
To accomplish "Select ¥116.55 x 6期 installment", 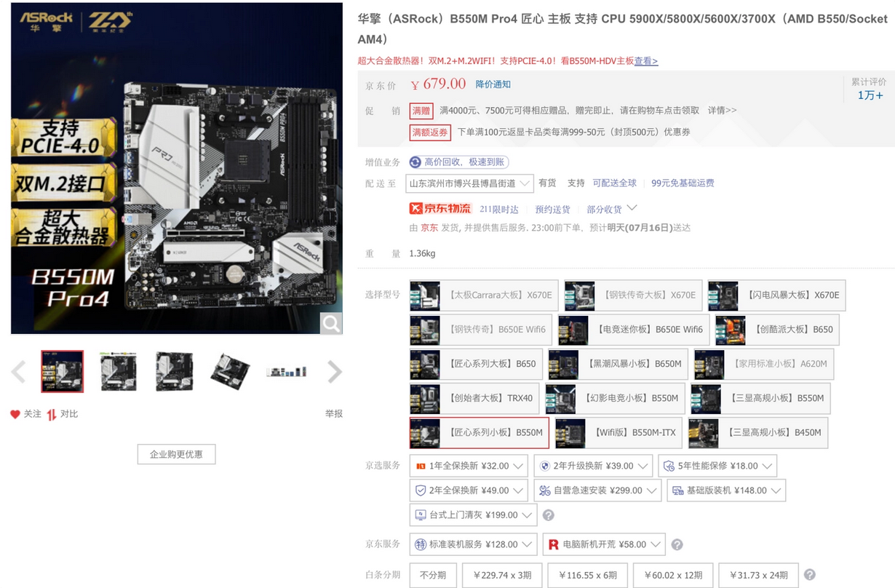I will [x=588, y=575].
